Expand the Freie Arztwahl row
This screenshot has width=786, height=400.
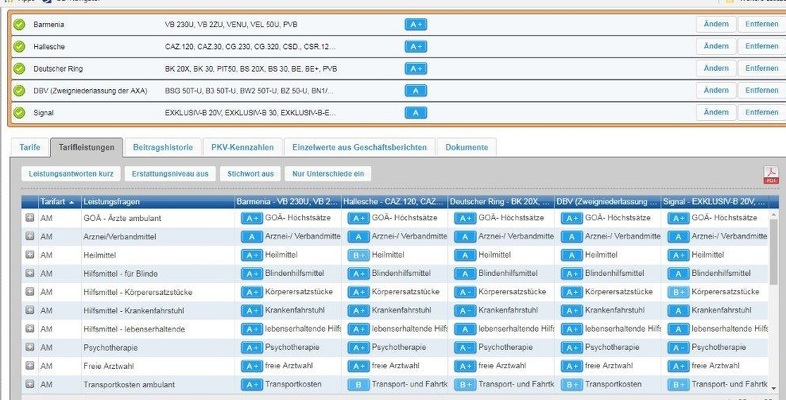[30, 365]
